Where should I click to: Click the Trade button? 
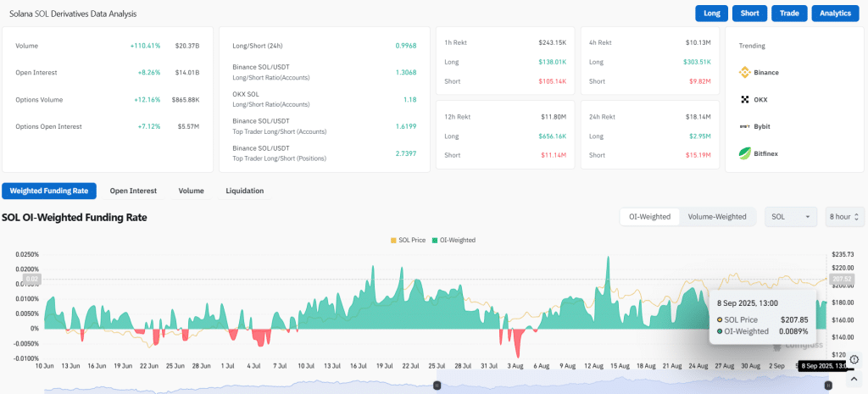788,13
